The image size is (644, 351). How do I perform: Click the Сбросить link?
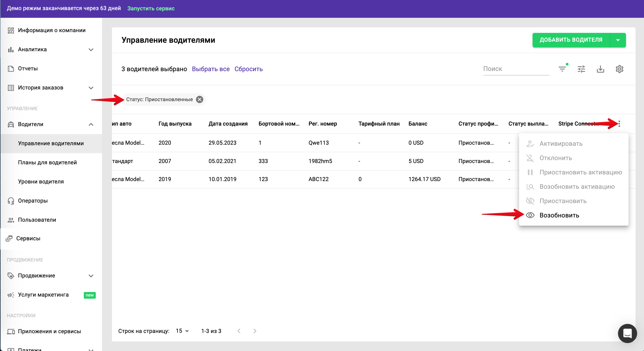tap(248, 69)
